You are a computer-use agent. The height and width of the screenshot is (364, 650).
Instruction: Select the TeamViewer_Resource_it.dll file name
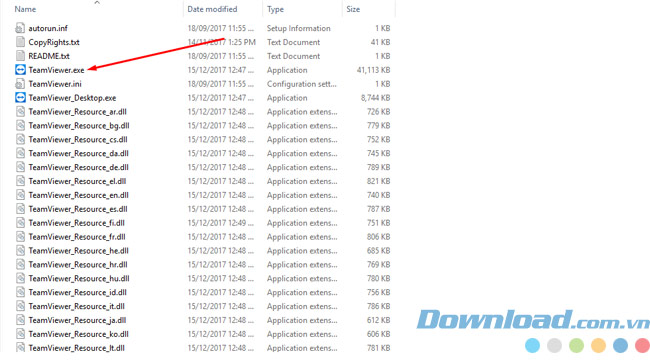[x=77, y=306]
